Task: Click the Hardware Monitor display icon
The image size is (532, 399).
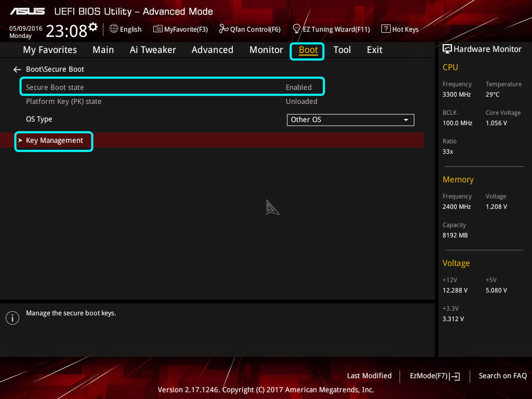Action: pos(447,49)
